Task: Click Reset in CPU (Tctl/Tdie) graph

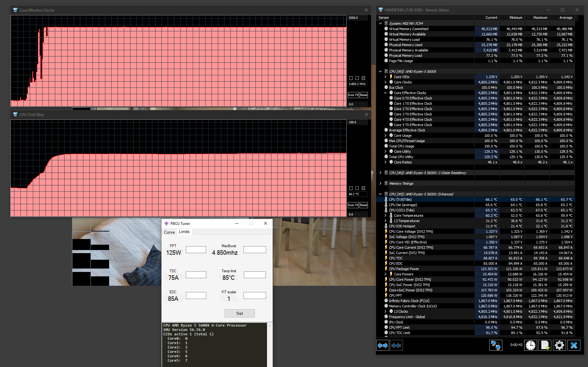Action: pos(364,205)
